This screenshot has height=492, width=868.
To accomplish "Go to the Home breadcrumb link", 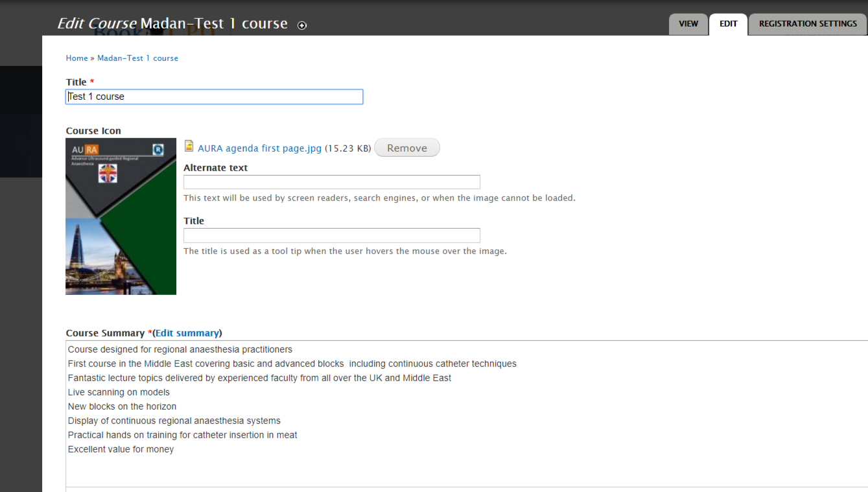I will [76, 58].
